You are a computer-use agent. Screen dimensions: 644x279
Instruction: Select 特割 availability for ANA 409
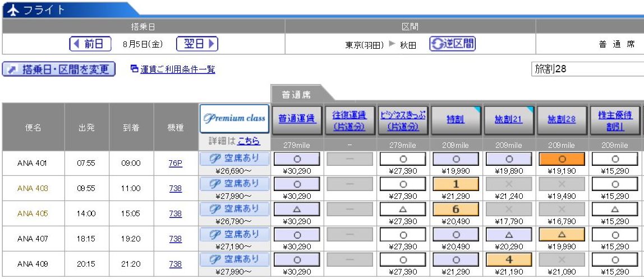[456, 260]
